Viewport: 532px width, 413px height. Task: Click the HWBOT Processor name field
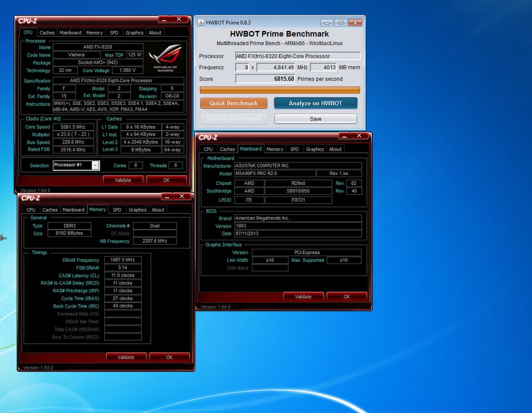[x=298, y=56]
